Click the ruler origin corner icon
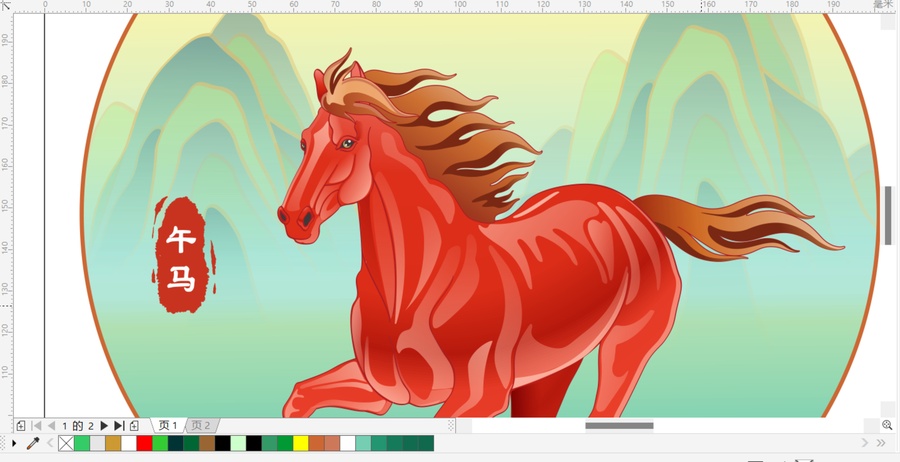This screenshot has width=900, height=462. pos(6,6)
